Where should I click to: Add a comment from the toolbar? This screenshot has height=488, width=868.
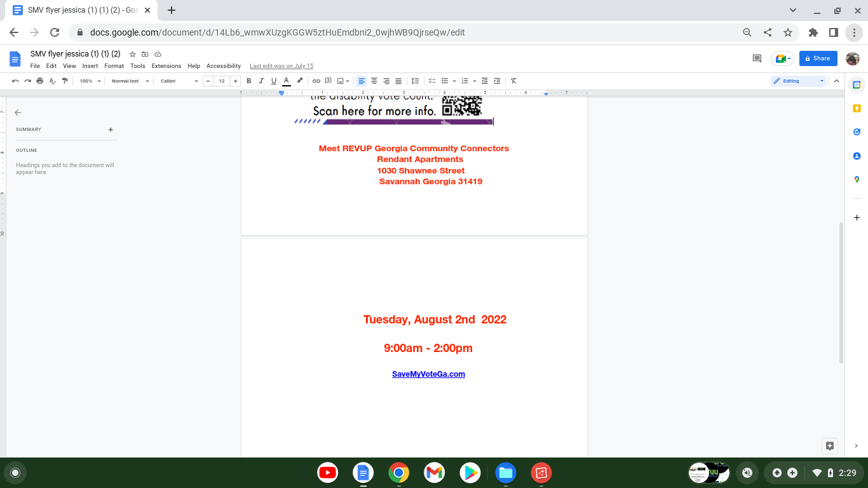[329, 81]
